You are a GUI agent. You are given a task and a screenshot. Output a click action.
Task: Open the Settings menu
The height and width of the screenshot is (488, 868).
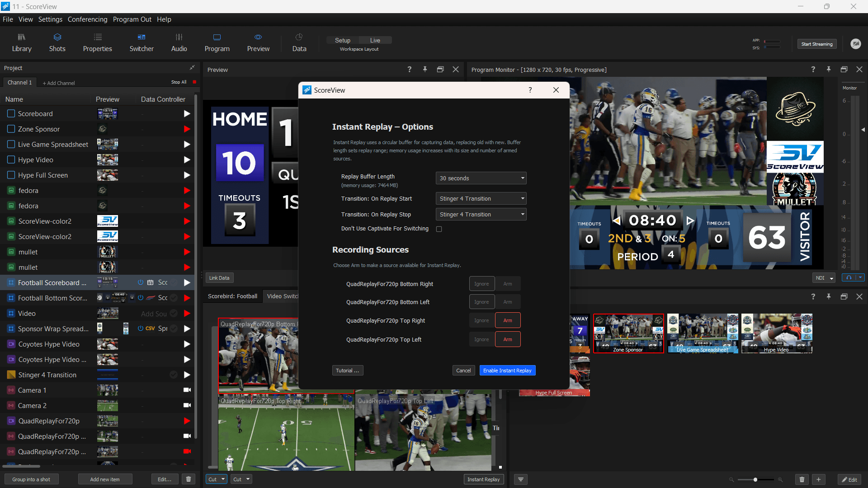point(50,19)
